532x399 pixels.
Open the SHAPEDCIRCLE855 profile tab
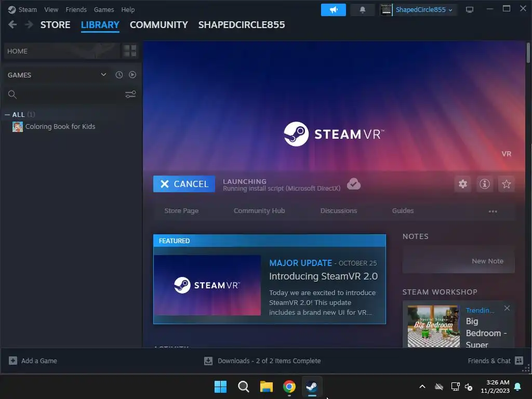242,25
